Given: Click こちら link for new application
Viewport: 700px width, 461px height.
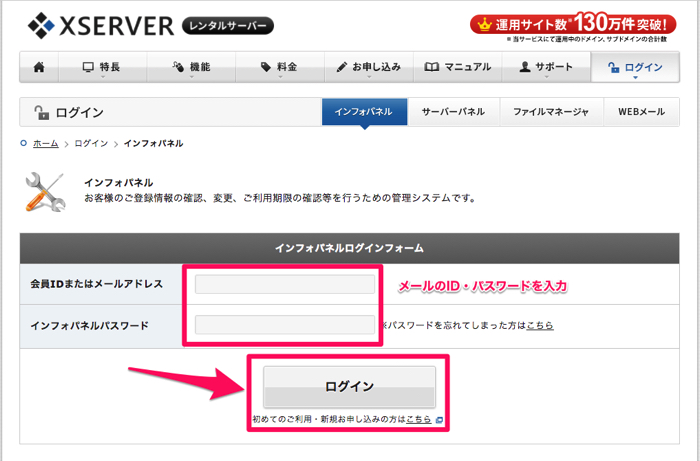Looking at the screenshot, I should click(x=419, y=419).
